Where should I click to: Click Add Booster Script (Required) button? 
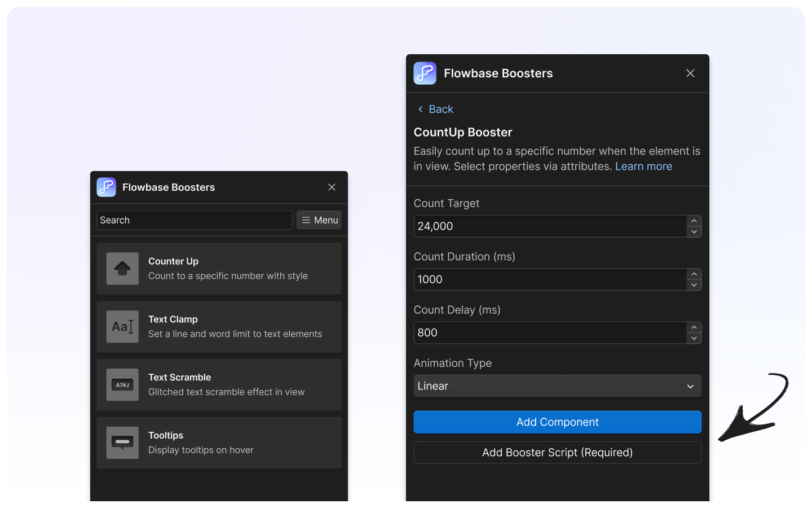[558, 453]
